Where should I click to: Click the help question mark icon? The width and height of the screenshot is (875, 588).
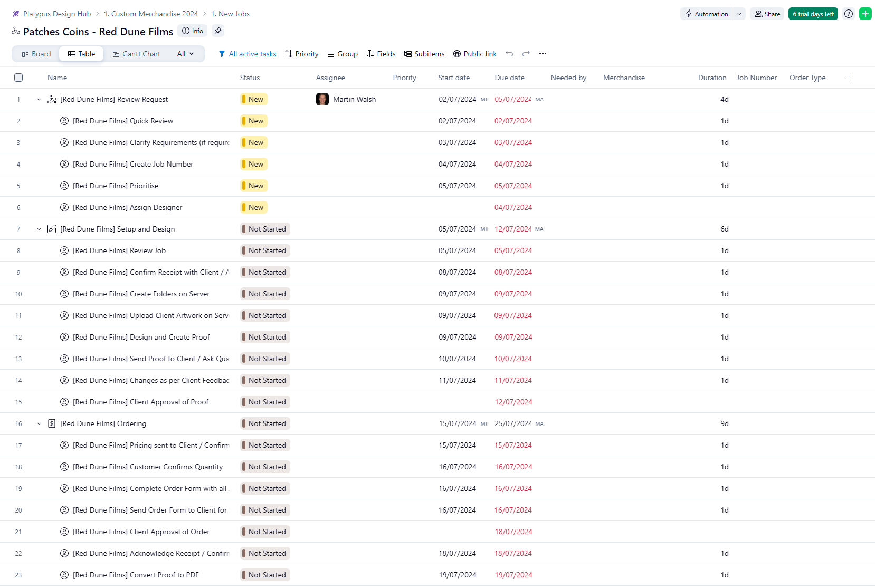pyautogui.click(x=849, y=14)
